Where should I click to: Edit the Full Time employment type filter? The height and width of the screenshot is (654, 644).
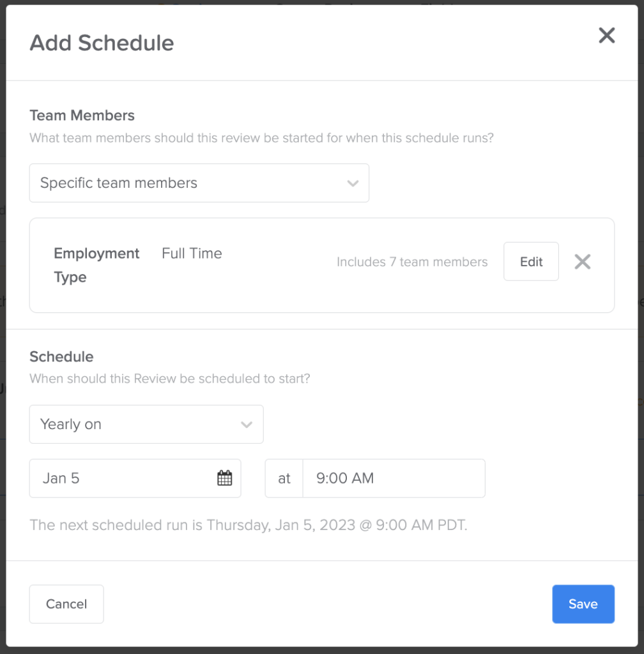[x=531, y=261]
